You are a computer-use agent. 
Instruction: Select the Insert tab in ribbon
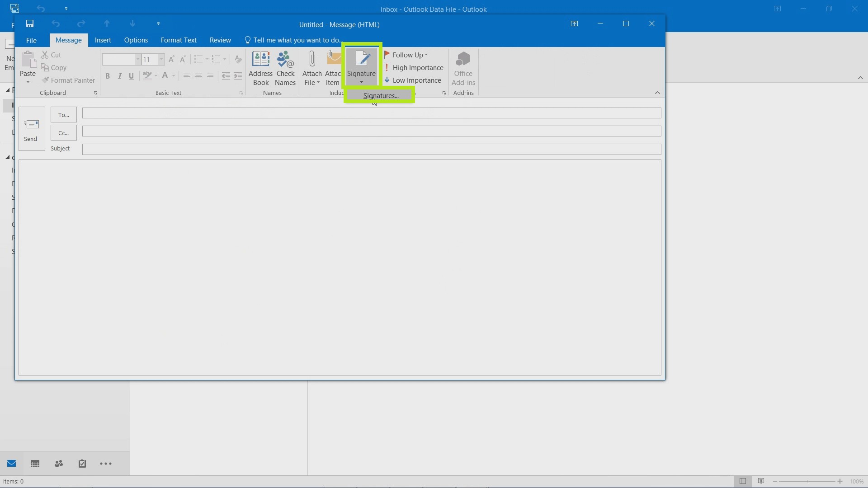(x=103, y=40)
